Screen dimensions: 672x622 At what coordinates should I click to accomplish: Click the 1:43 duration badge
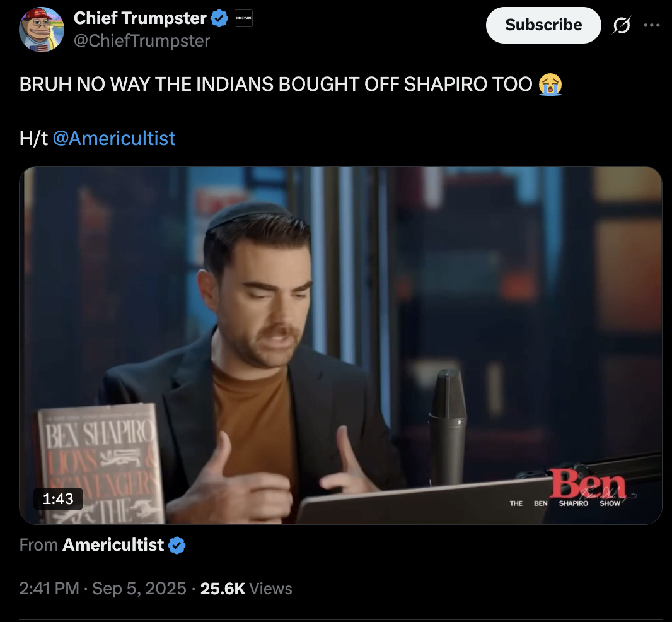(x=58, y=499)
